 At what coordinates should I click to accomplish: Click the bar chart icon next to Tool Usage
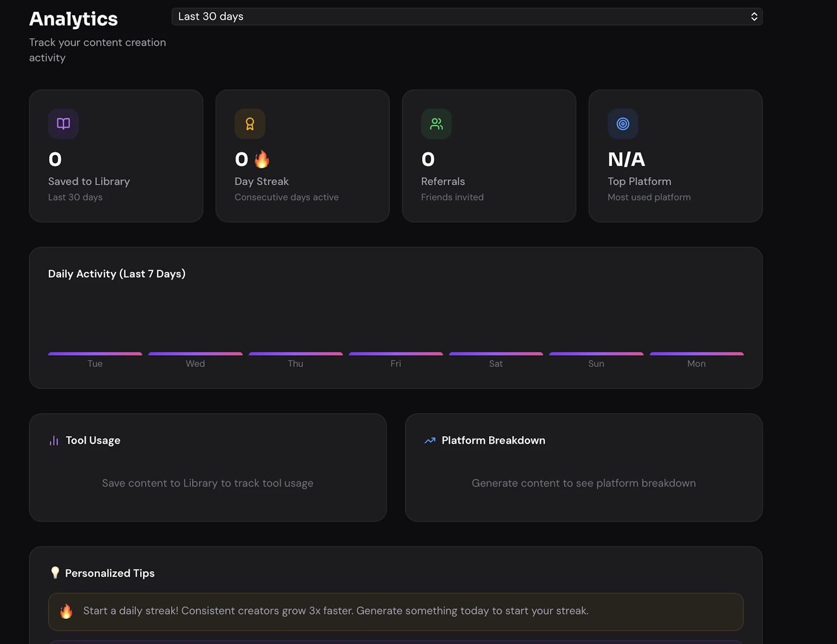[54, 441]
